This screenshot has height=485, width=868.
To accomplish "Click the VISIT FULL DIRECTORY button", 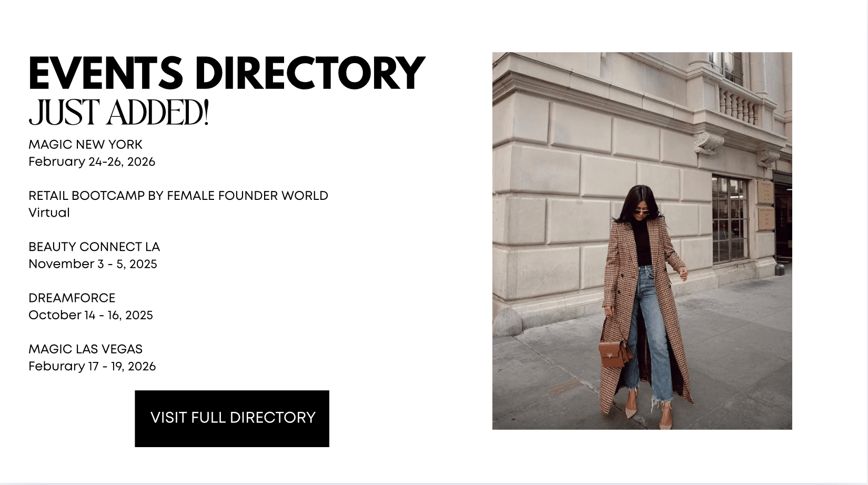I will (232, 418).
